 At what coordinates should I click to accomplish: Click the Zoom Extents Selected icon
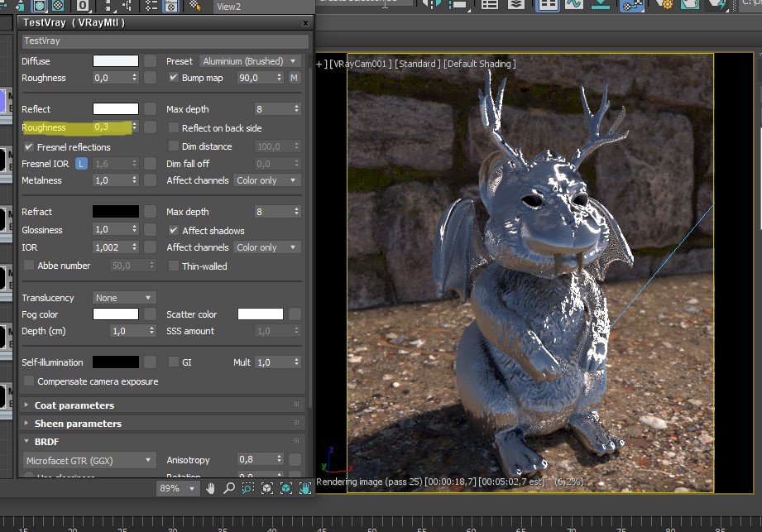286,488
